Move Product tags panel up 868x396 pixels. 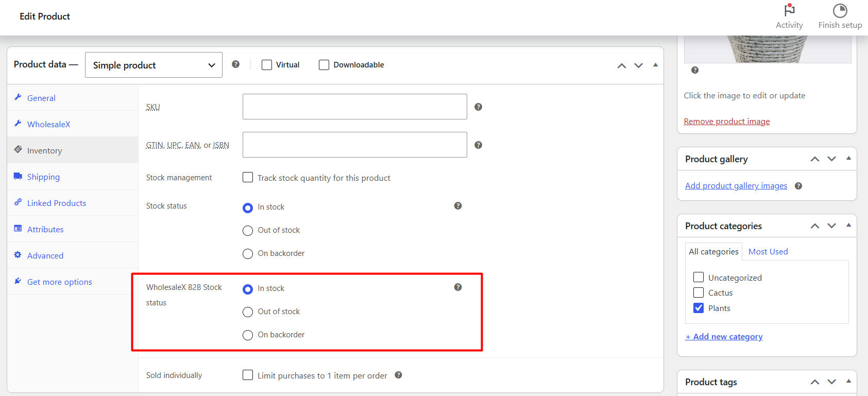(x=815, y=382)
